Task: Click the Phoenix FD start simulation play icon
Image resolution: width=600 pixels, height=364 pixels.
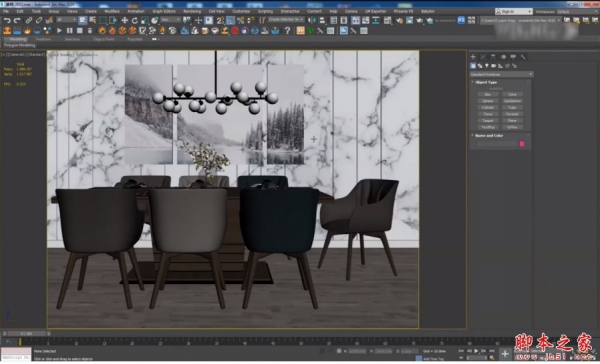Action: click(59, 30)
